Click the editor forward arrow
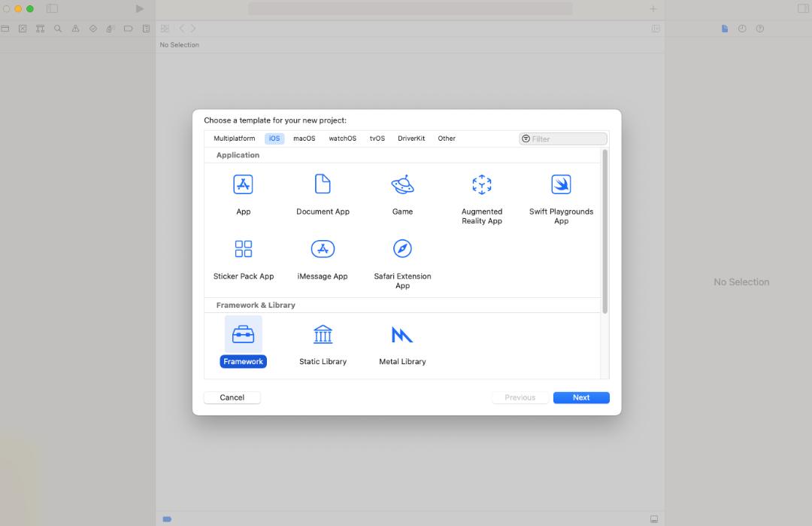This screenshot has width=812, height=526. [x=192, y=29]
